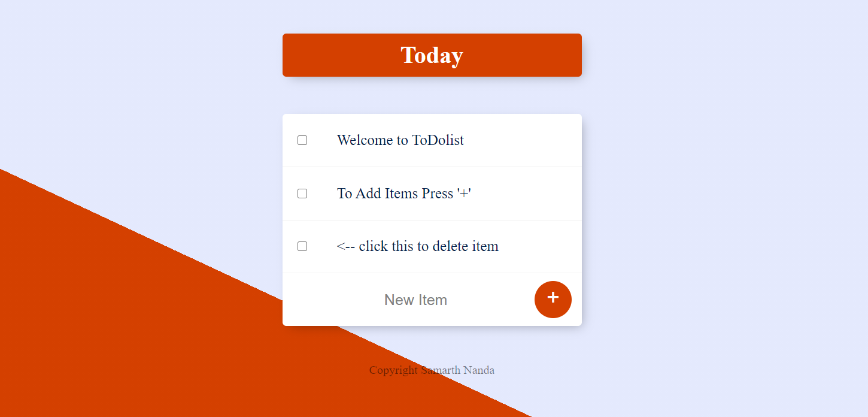
Task: Click the round orange plus add button
Action: pos(553,300)
